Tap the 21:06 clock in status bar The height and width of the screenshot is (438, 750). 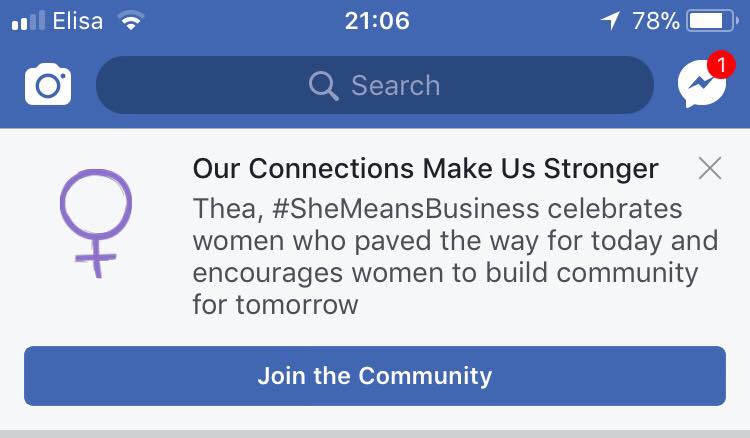coord(377,21)
